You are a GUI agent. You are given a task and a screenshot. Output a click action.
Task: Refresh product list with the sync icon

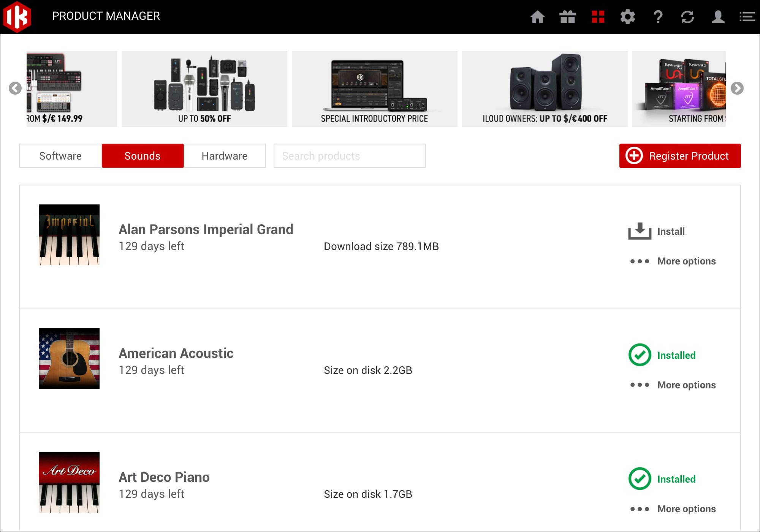[x=687, y=17]
